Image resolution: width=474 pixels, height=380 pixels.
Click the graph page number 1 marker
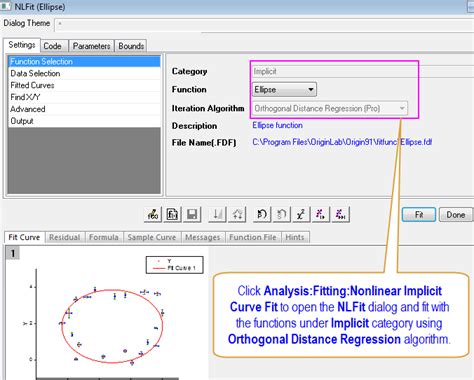13,253
